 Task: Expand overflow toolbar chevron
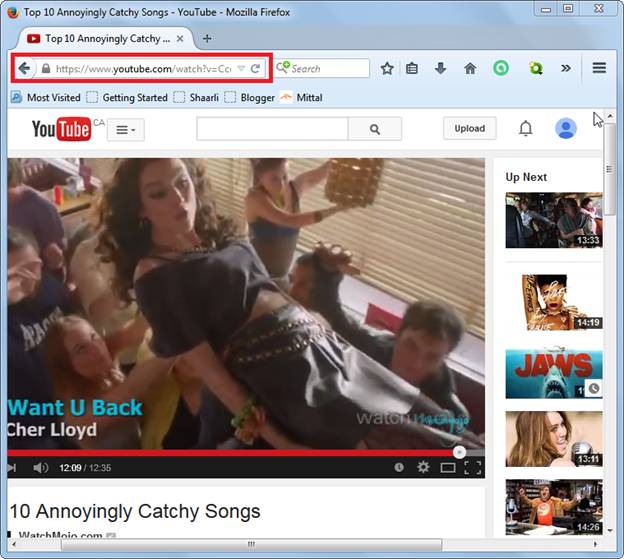click(x=566, y=68)
